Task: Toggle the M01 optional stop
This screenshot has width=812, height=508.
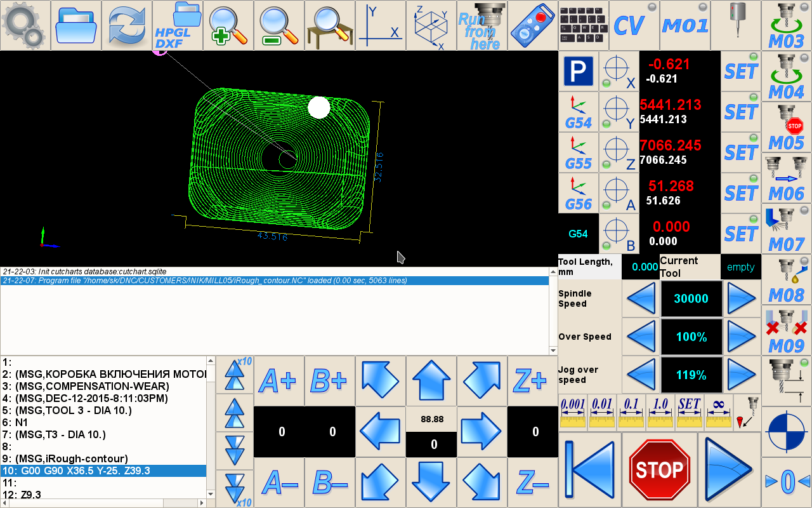Action: [x=684, y=25]
